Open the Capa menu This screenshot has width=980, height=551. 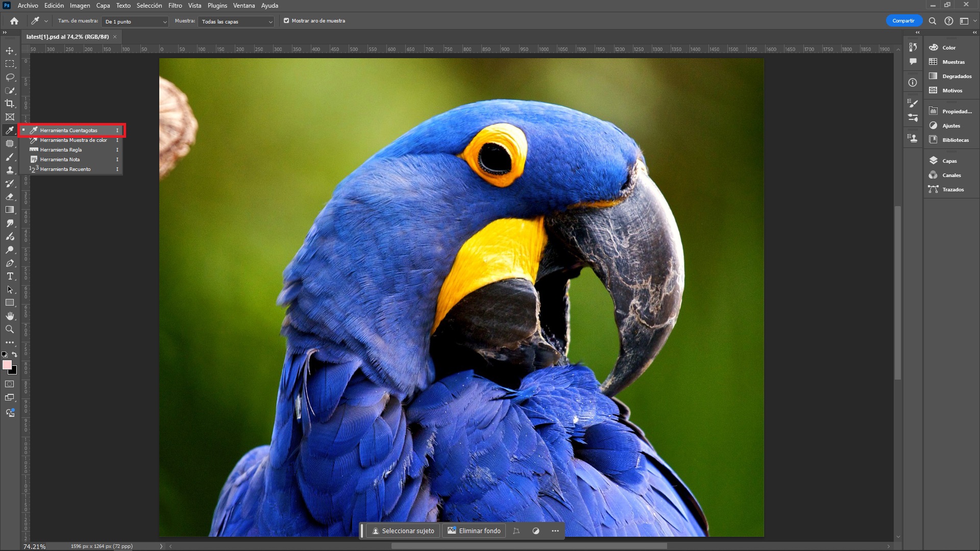click(103, 6)
